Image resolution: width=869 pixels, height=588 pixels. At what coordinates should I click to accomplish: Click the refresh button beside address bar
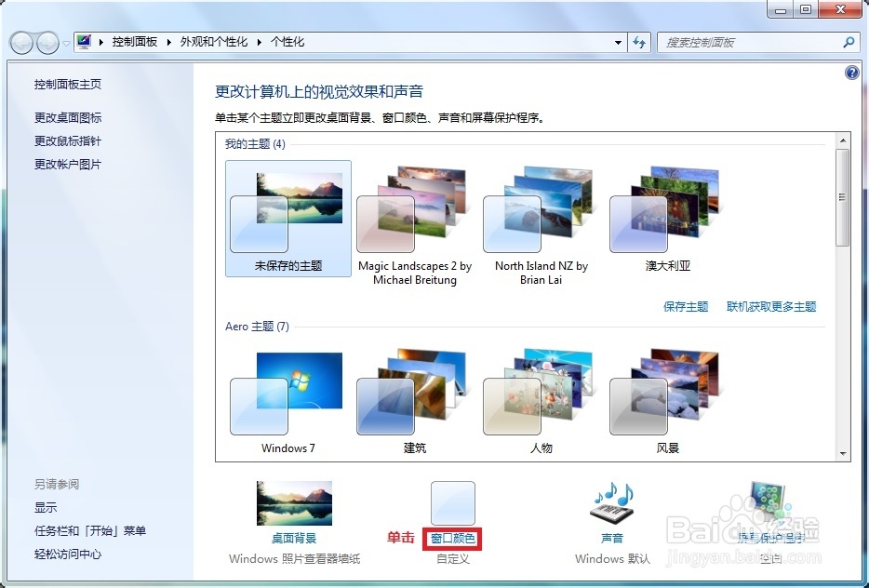point(639,43)
